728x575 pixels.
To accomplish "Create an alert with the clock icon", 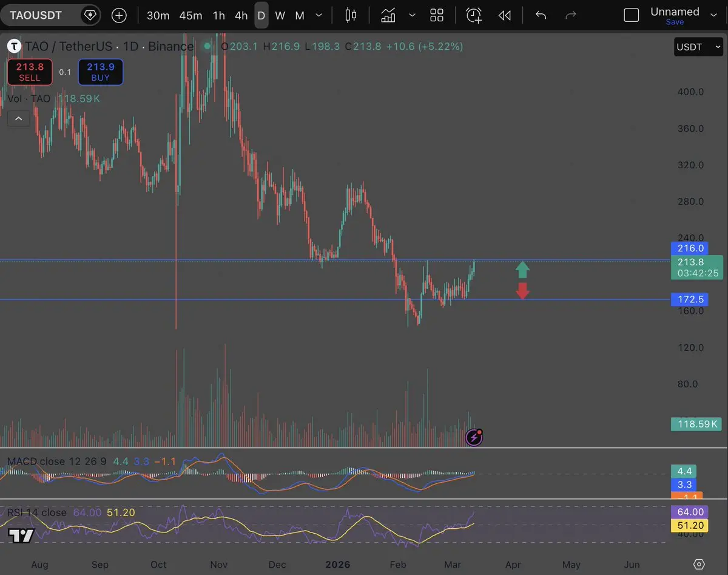I will click(474, 15).
